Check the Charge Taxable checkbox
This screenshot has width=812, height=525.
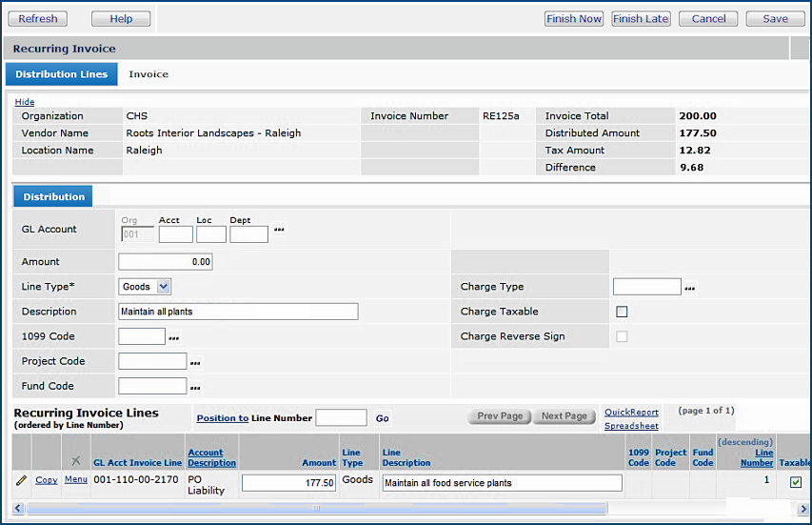click(x=622, y=312)
